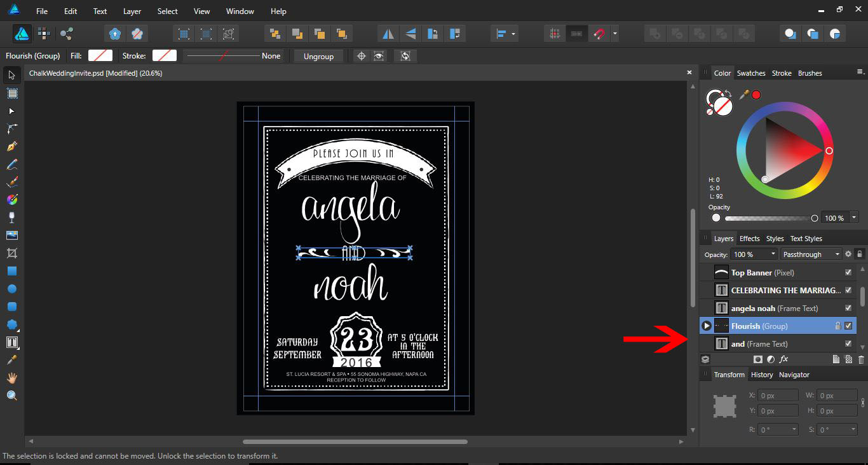Select the Crop tool
The height and width of the screenshot is (465, 868).
click(x=11, y=253)
